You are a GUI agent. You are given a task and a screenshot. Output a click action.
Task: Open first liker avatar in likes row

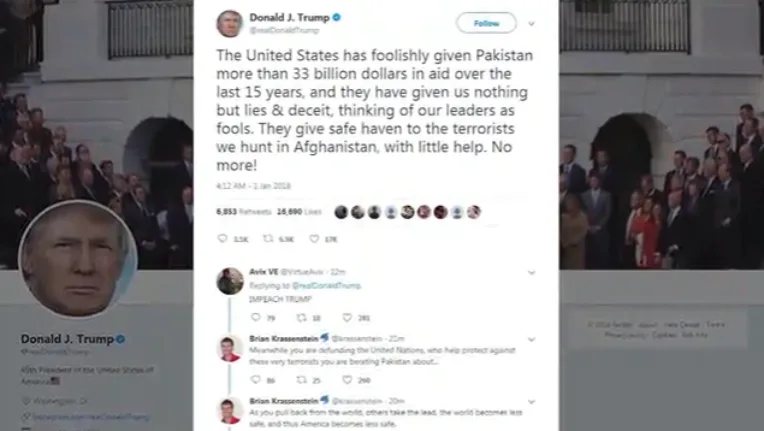[x=341, y=212]
